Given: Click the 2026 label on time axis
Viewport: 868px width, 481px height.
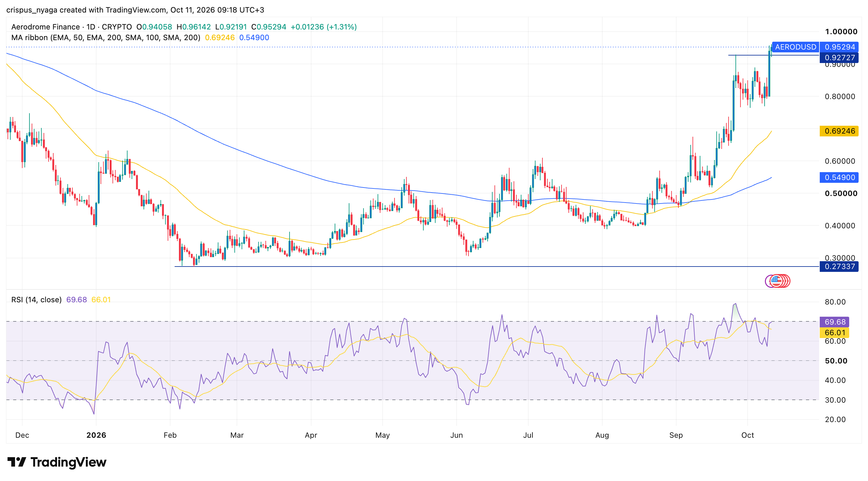Looking at the screenshot, I should coord(96,435).
